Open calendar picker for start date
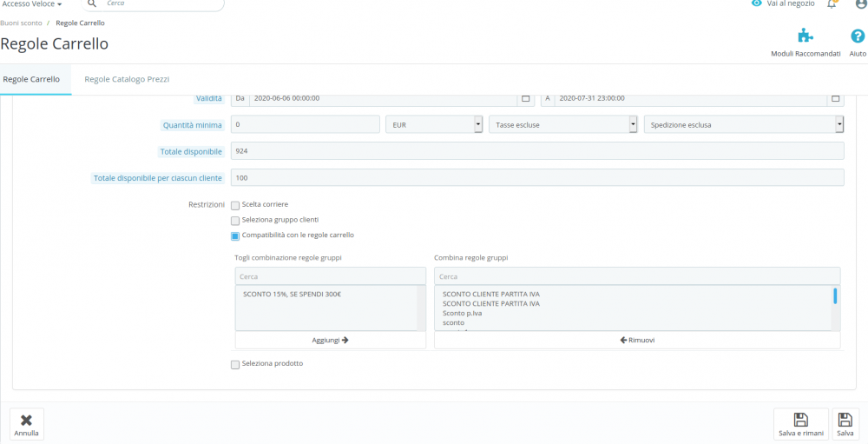868x444 pixels. [526, 98]
